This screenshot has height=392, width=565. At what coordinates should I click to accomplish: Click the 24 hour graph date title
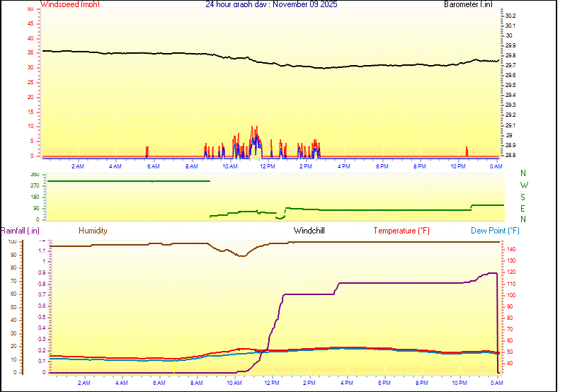coord(271,4)
